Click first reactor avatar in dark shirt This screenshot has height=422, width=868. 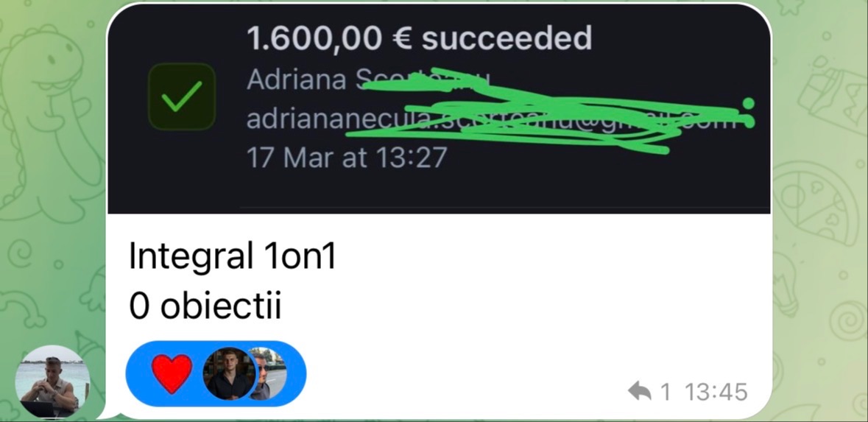(229, 373)
